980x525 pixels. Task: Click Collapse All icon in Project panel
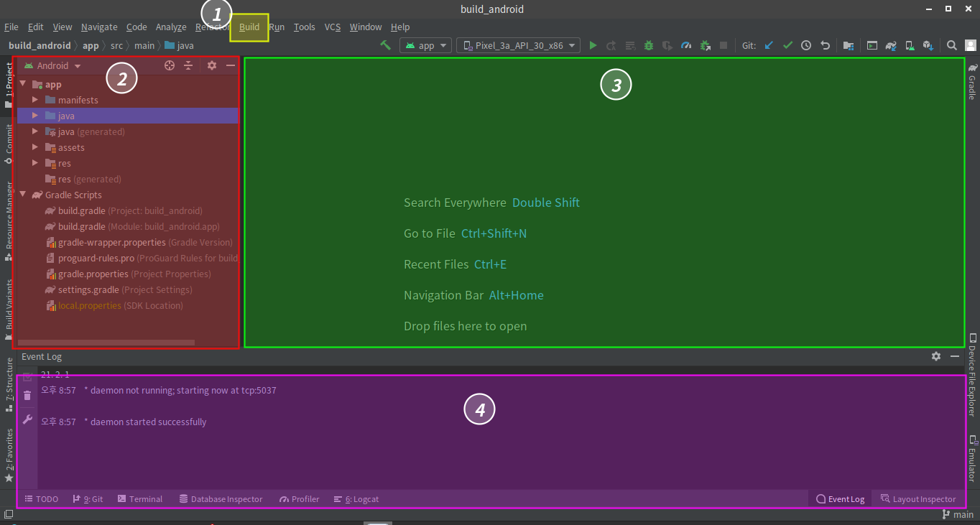click(x=188, y=65)
